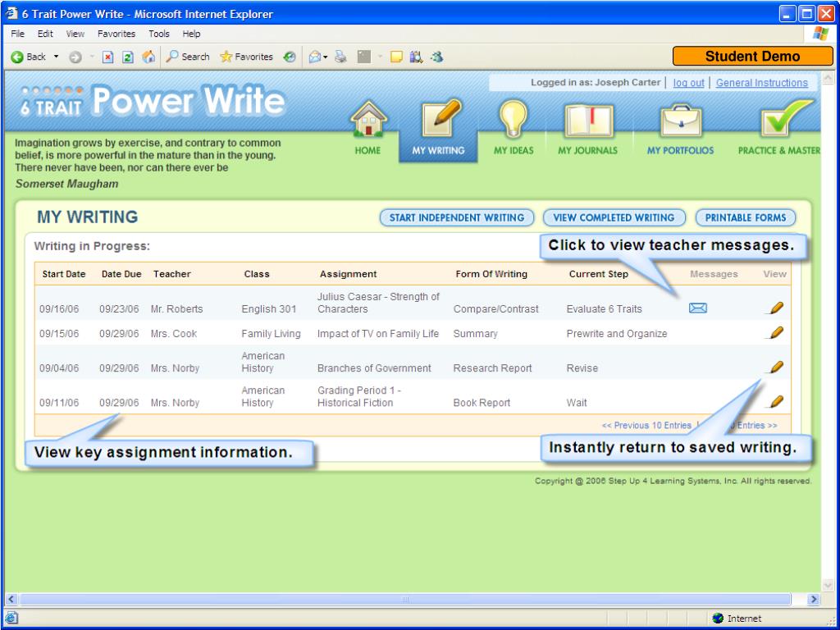Open the Favorites star button
Viewport: 840px width, 630px height.
click(246, 57)
